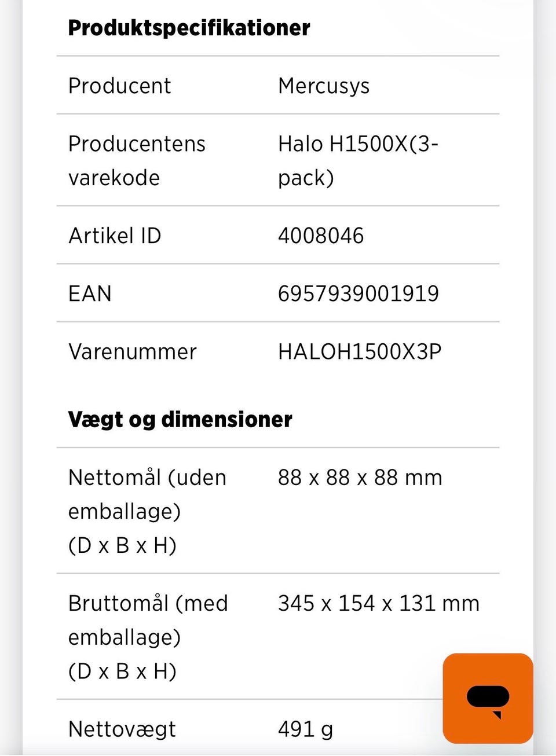Click the Varenummer value HALOH1500X3P
The image size is (556, 756).
coord(360,351)
